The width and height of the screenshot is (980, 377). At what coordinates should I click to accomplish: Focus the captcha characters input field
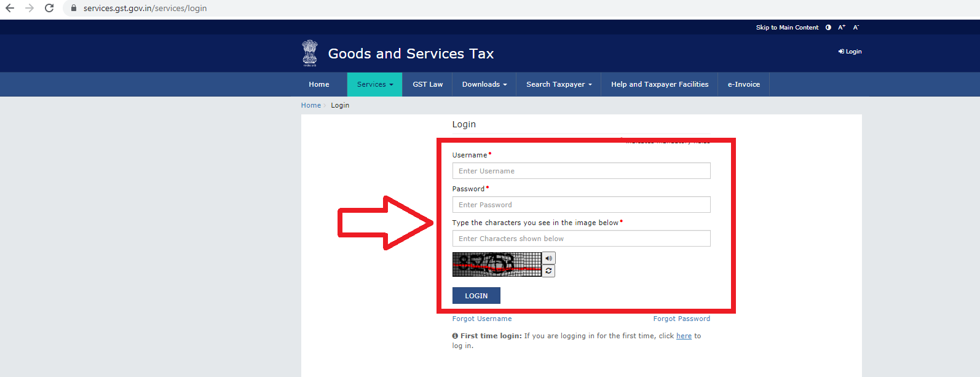pyautogui.click(x=582, y=239)
